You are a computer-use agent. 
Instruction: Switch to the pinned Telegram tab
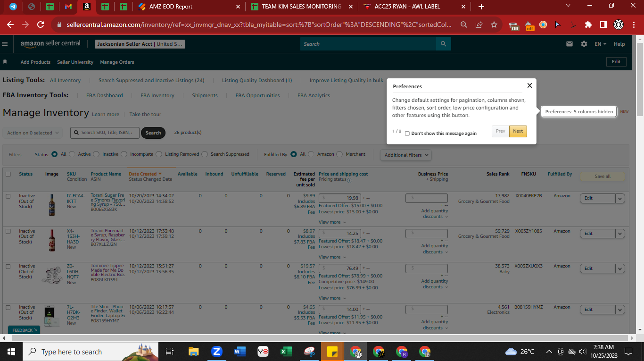click(13, 7)
